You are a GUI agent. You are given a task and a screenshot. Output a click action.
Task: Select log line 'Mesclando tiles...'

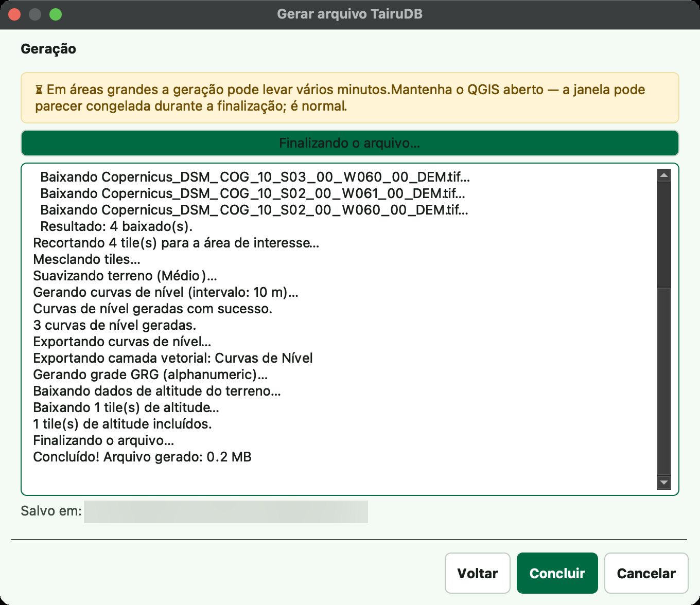click(x=86, y=259)
